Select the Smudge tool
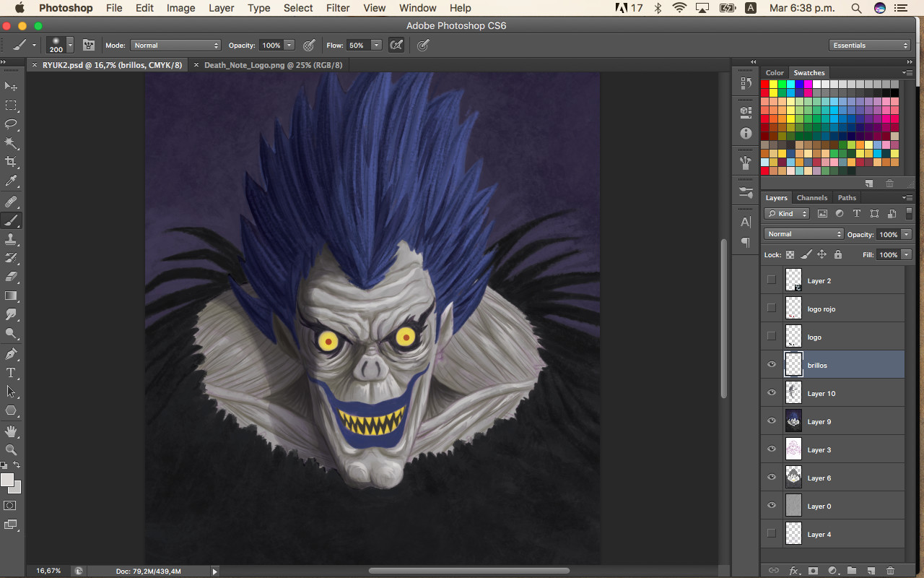 11,315
